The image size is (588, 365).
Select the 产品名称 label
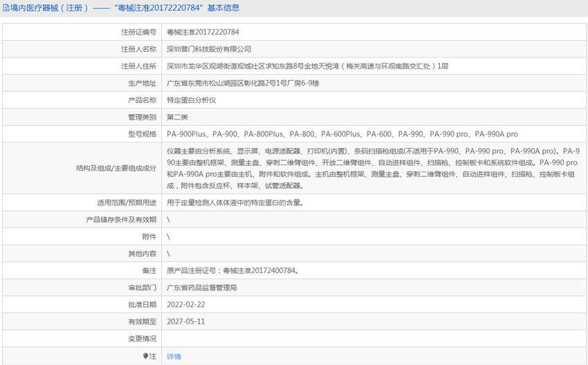[142, 100]
